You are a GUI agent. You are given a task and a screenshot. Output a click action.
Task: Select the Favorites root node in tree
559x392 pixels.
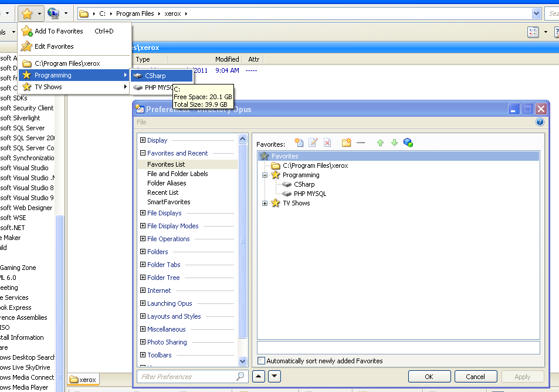coord(398,156)
